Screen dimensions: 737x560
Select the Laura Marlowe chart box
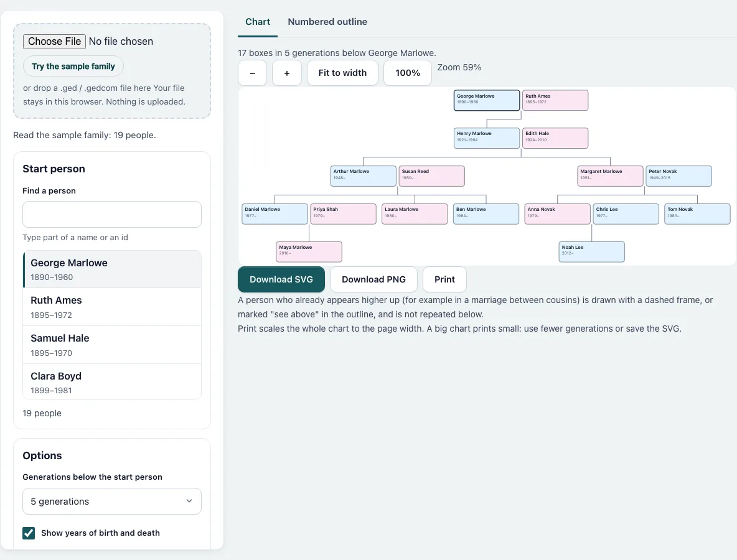[415, 214]
